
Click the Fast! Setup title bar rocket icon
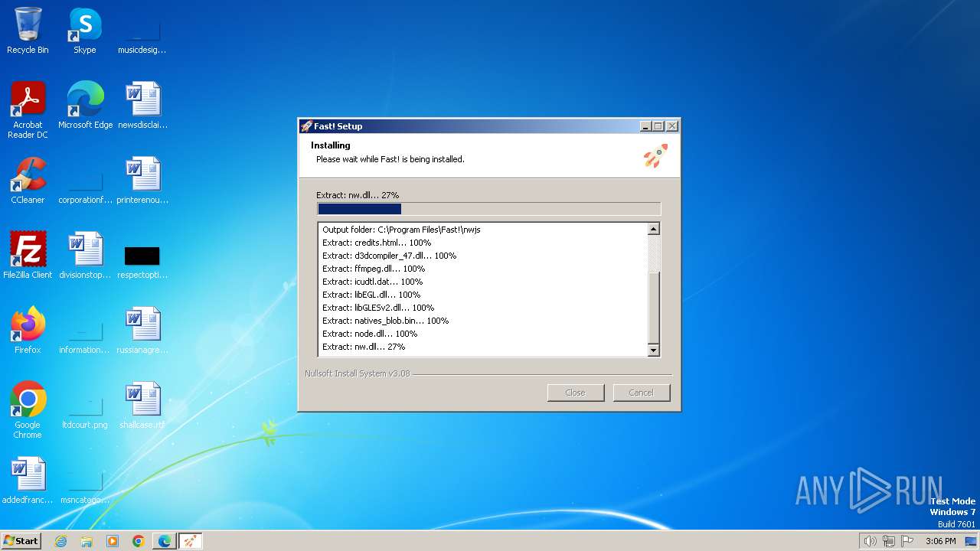[x=306, y=126]
